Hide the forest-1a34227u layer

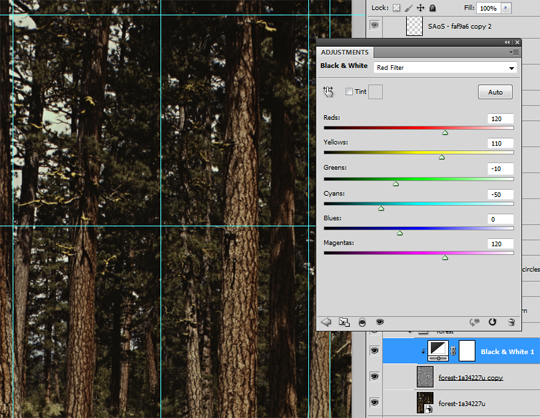[x=374, y=402]
